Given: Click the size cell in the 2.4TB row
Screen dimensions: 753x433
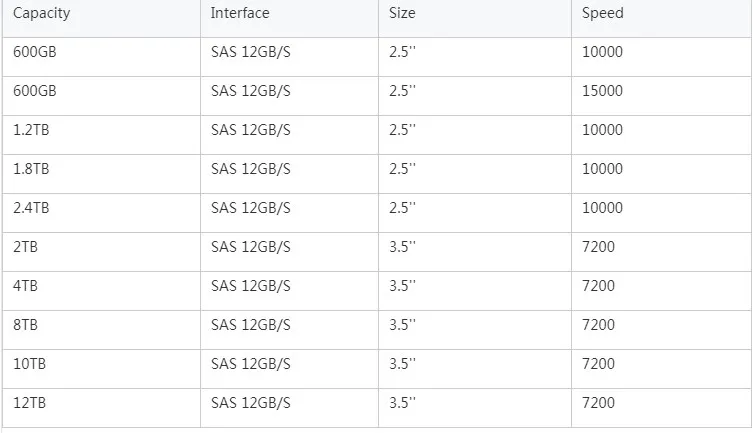Looking at the screenshot, I should tap(402, 208).
